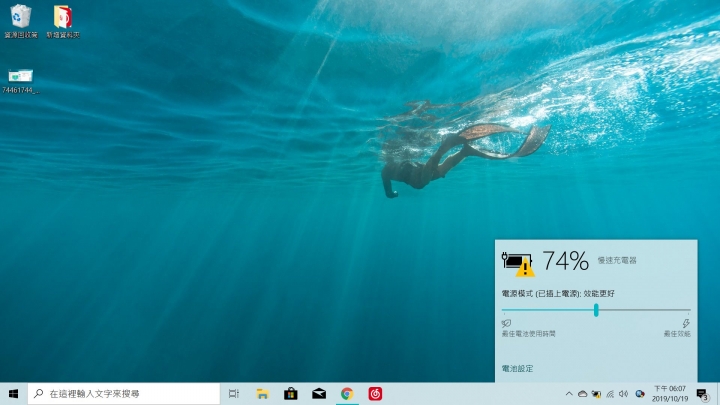Image resolution: width=720 pixels, height=405 pixels.
Task: Open NetEase Cloud Music red taskbar icon
Action: (375, 394)
